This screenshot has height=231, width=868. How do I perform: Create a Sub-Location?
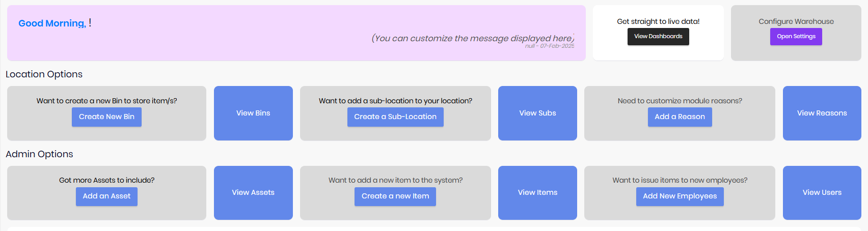point(395,117)
